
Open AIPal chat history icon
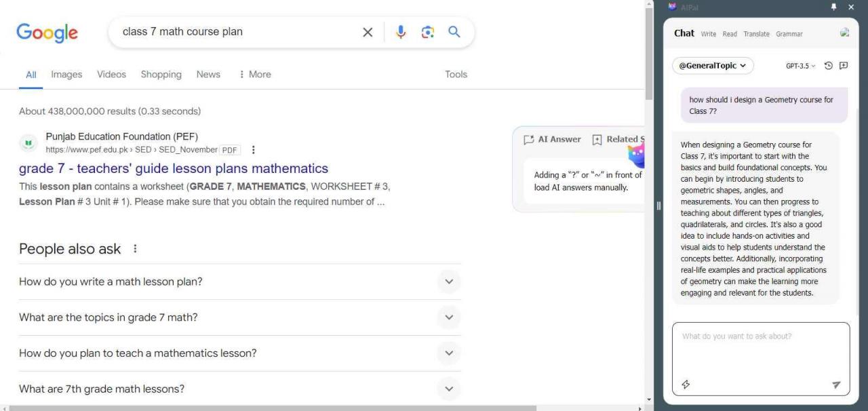(828, 66)
